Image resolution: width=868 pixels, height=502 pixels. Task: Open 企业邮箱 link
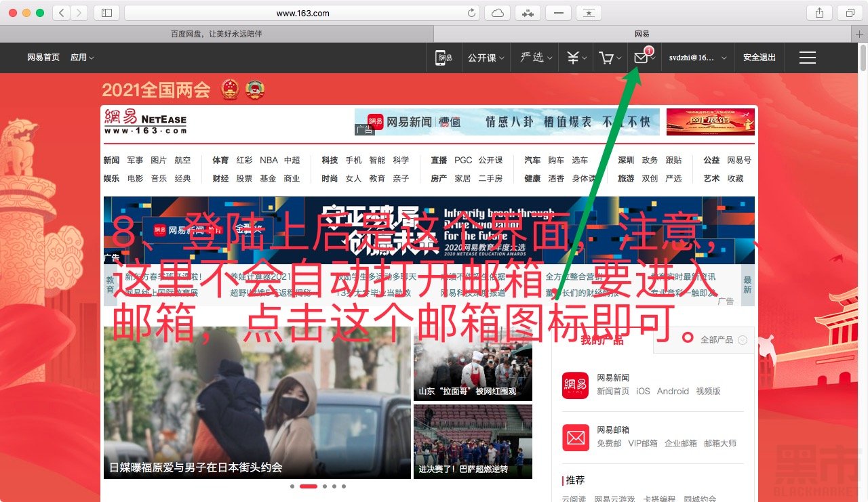681,443
